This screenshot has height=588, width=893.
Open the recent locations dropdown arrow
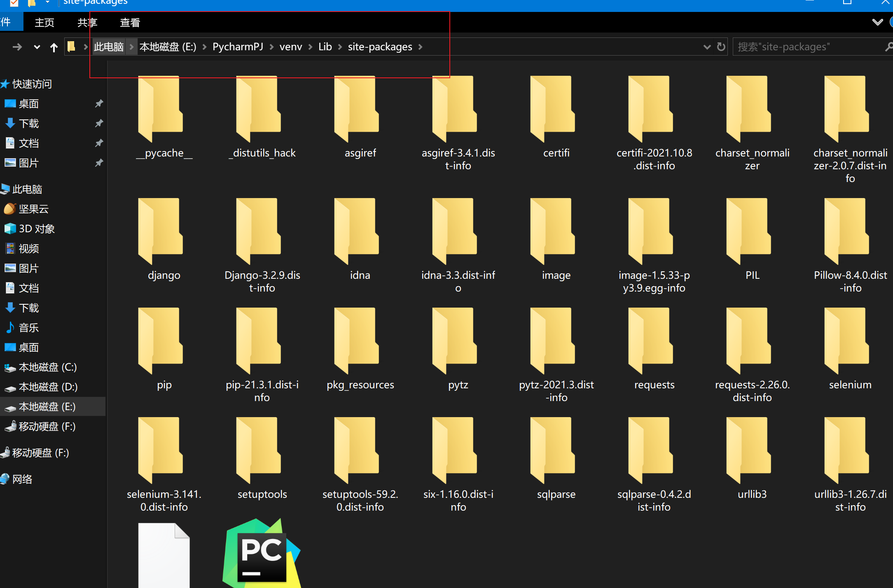[37, 47]
